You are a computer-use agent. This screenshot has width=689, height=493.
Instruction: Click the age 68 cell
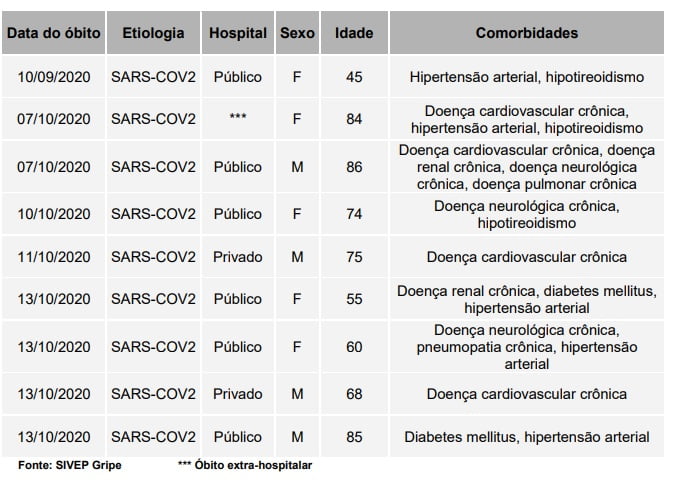click(354, 394)
